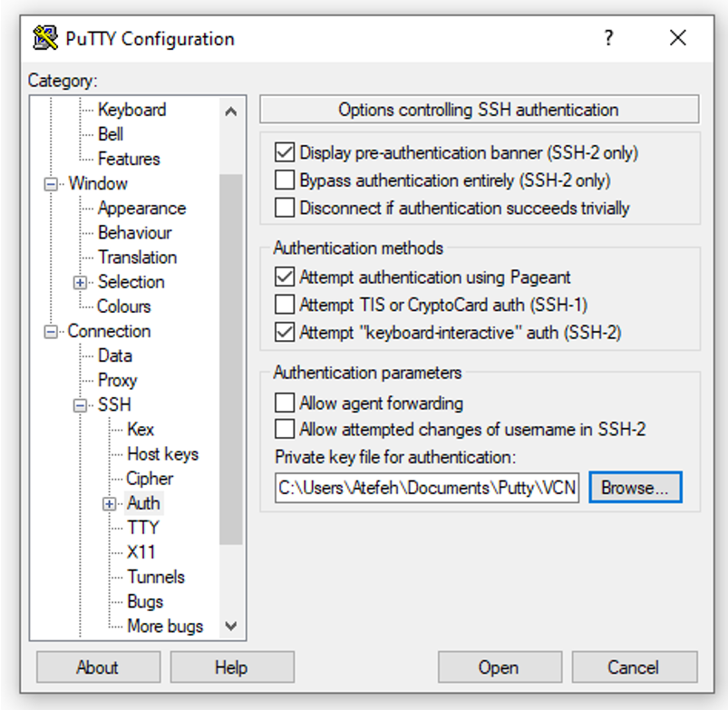Go to Host keys settings

tap(162, 454)
